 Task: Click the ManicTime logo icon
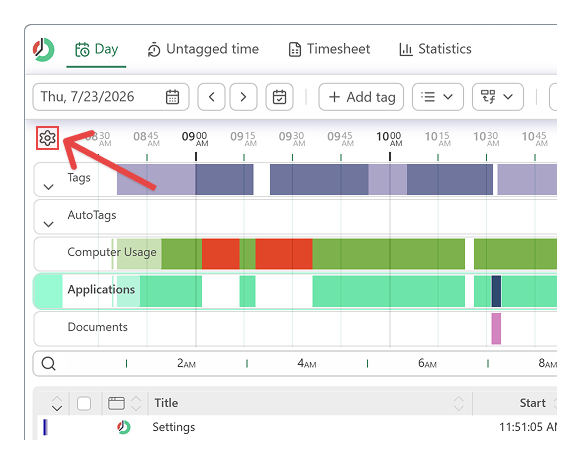click(x=44, y=50)
